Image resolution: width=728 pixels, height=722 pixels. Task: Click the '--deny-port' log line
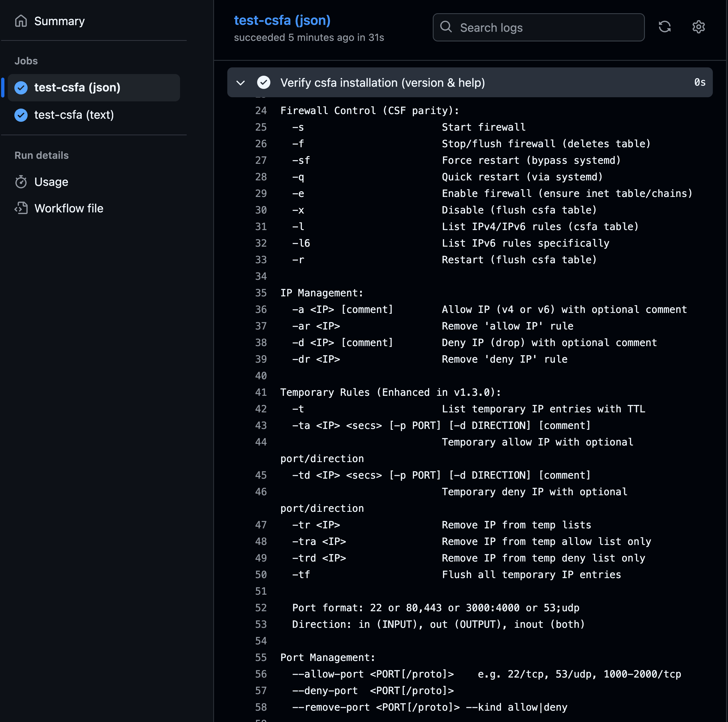pyautogui.click(x=373, y=691)
